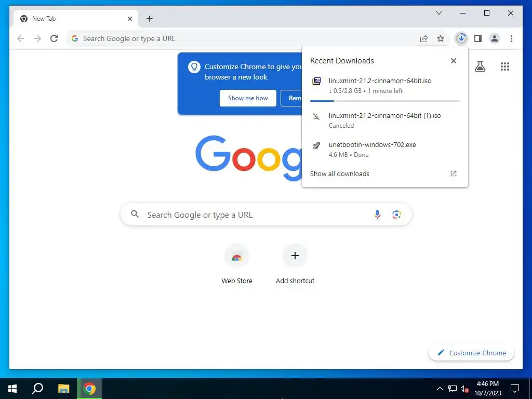The height and width of the screenshot is (399, 532).
Task: Click the "Recent Downloads" heading
Action: click(342, 61)
